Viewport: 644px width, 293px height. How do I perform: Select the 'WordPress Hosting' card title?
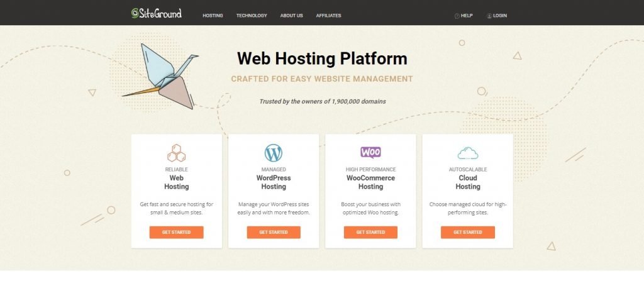(274, 182)
